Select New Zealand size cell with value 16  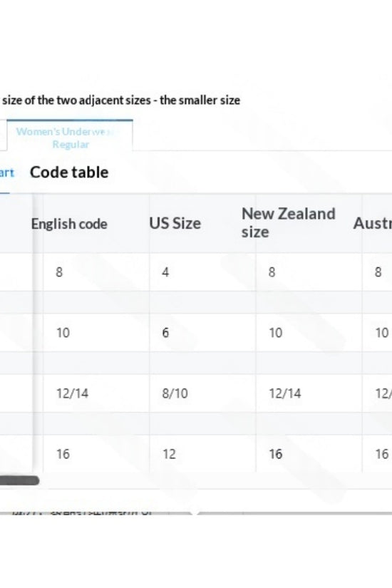(276, 454)
